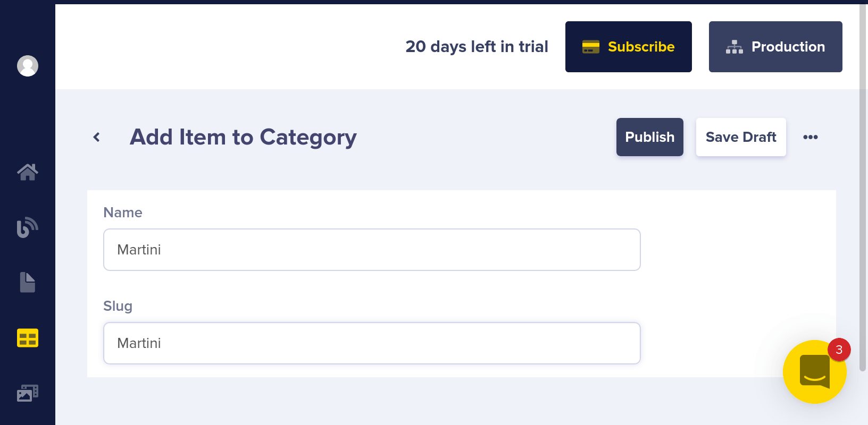Open the Media Library icon in sidebar
The height and width of the screenshot is (425, 868).
click(28, 393)
